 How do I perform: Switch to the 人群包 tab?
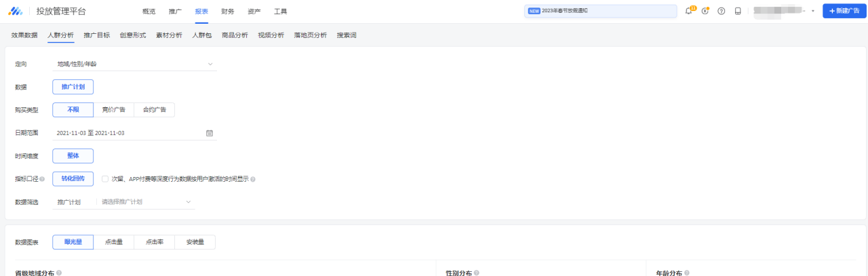click(202, 35)
